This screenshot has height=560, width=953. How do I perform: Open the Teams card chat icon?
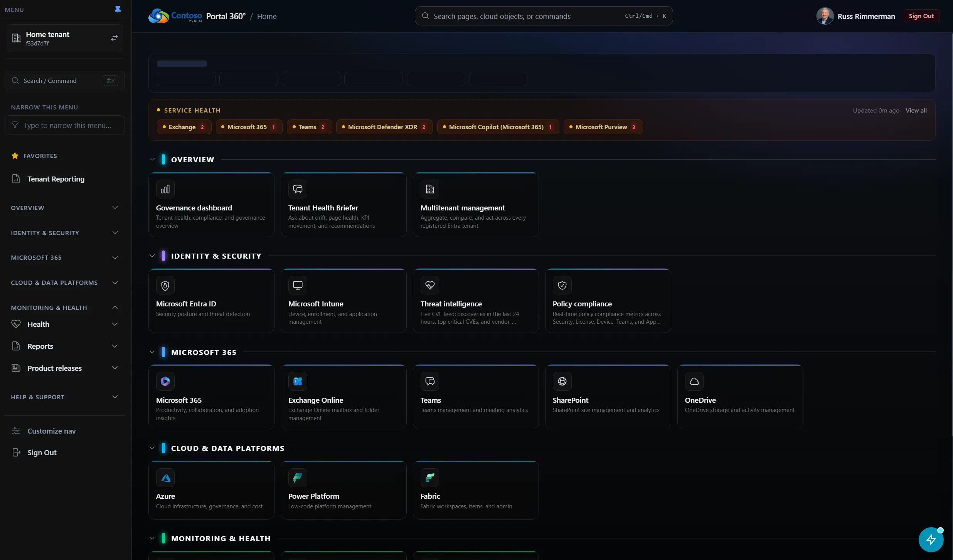430,382
